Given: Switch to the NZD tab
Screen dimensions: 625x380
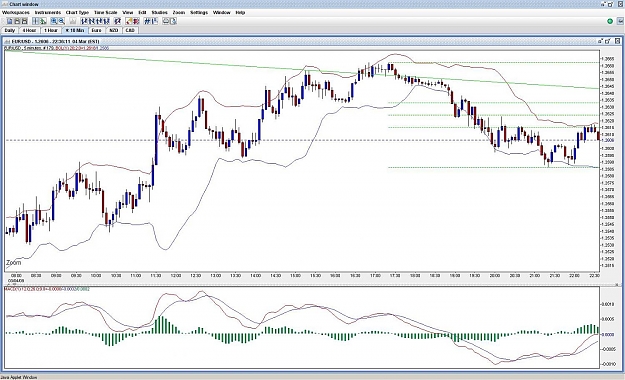Looking at the screenshot, I should 114,30.
